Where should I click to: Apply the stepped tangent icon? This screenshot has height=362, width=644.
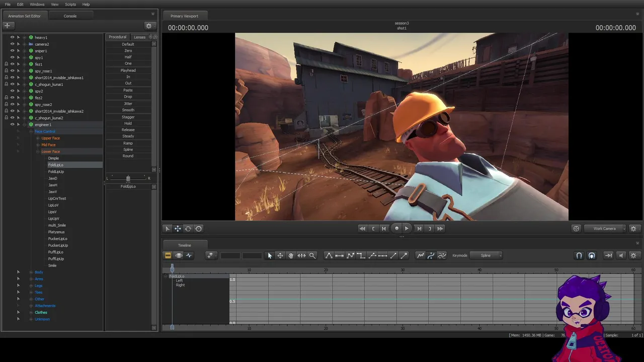[x=361, y=255]
